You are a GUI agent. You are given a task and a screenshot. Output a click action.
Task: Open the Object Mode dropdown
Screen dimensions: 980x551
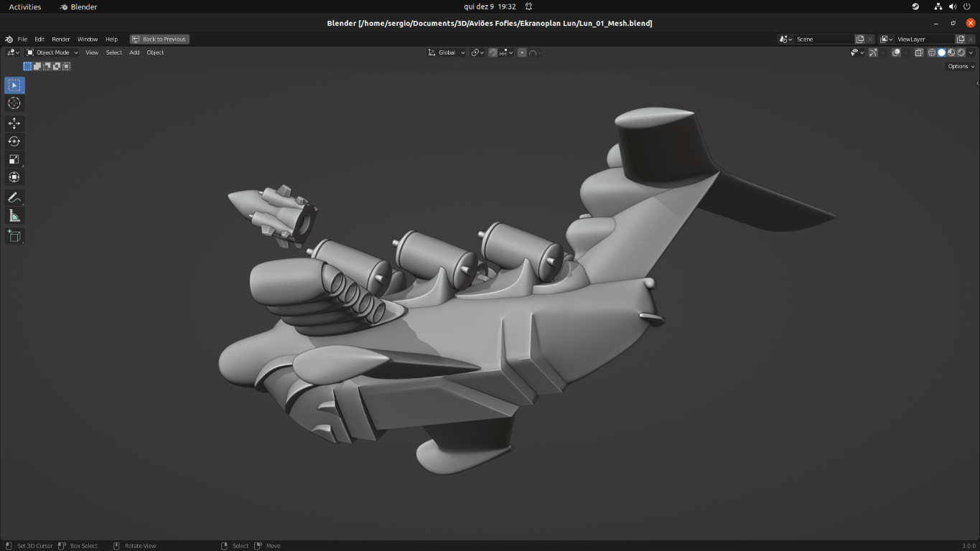[x=52, y=52]
